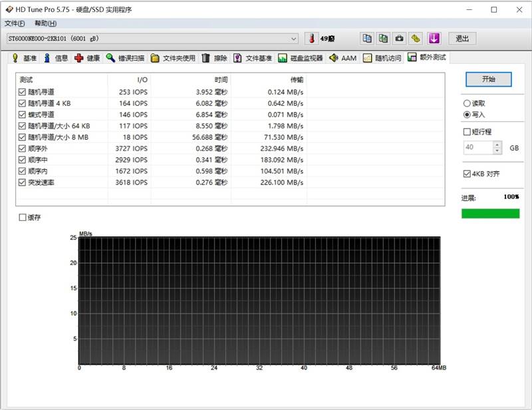Open the 文件(F) menu
The image size is (532, 410).
(15, 23)
